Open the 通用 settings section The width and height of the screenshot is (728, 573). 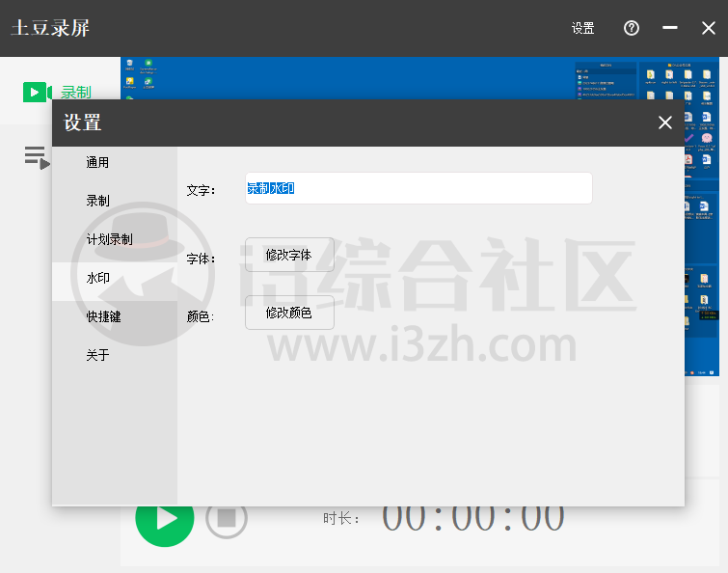pyautogui.click(x=114, y=162)
